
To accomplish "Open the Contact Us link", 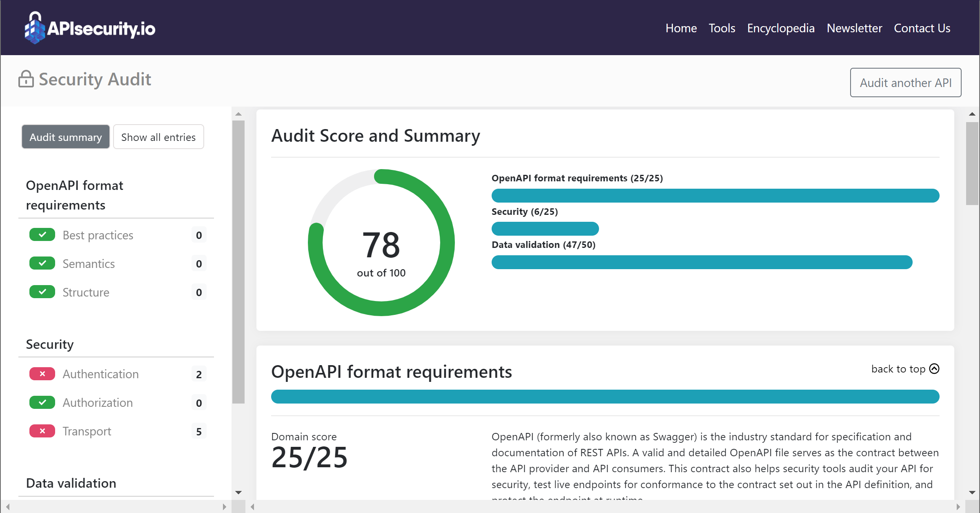I will (x=922, y=28).
